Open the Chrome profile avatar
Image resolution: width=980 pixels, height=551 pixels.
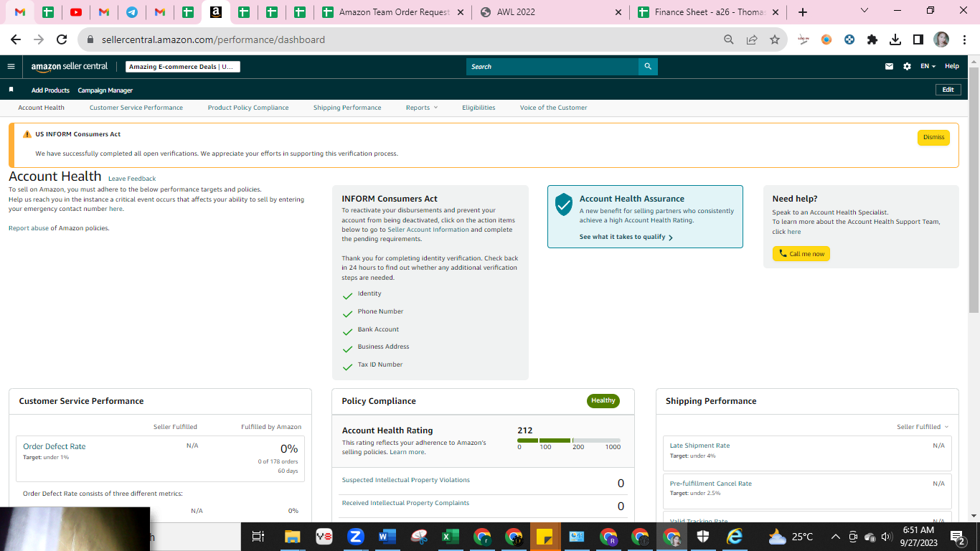pyautogui.click(x=941, y=40)
